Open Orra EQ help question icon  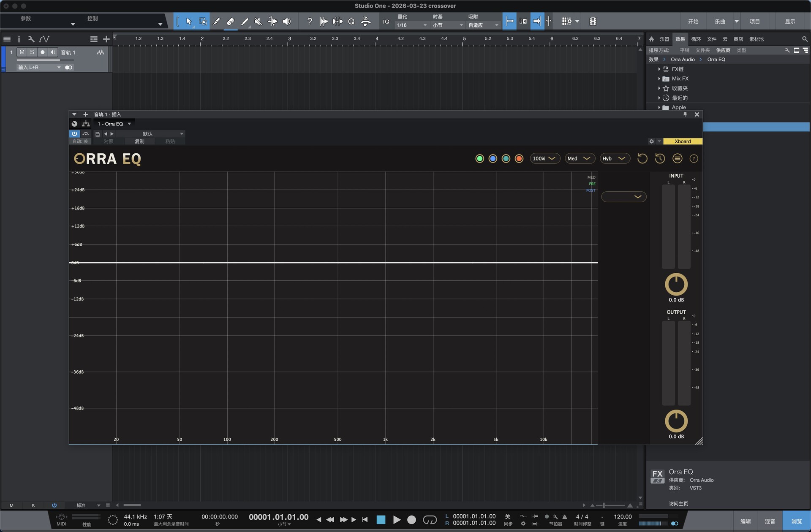point(694,159)
